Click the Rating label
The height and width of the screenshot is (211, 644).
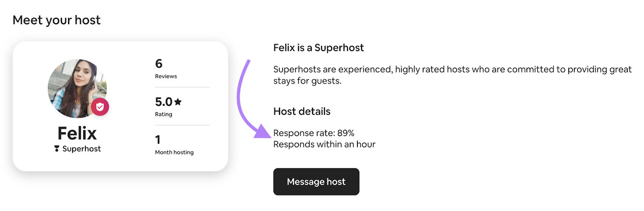point(163,114)
